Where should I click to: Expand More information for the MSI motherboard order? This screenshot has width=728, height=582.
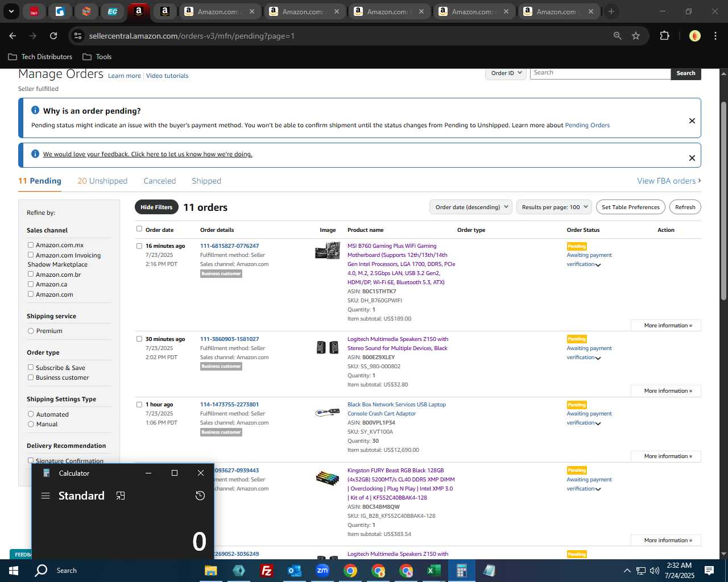point(666,326)
